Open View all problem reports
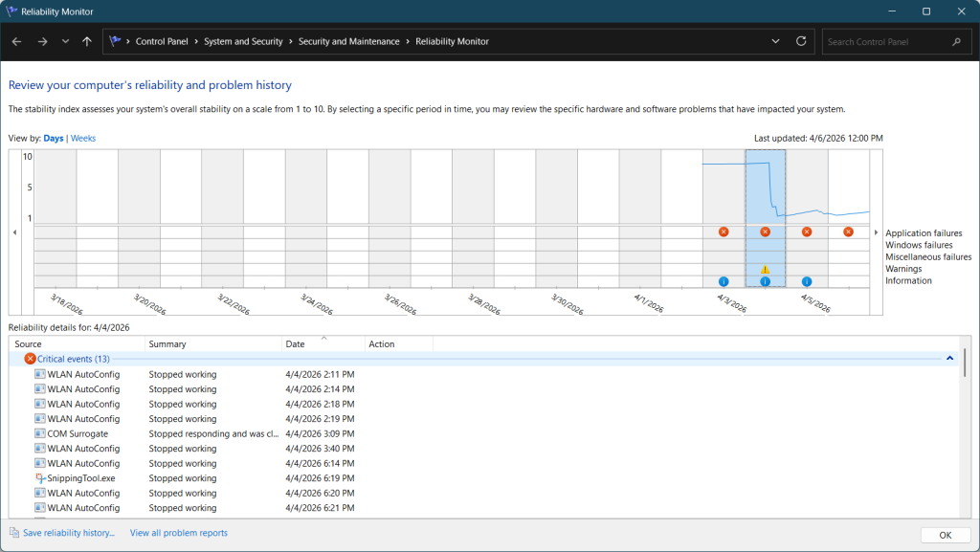This screenshot has height=552, width=980. point(179,533)
